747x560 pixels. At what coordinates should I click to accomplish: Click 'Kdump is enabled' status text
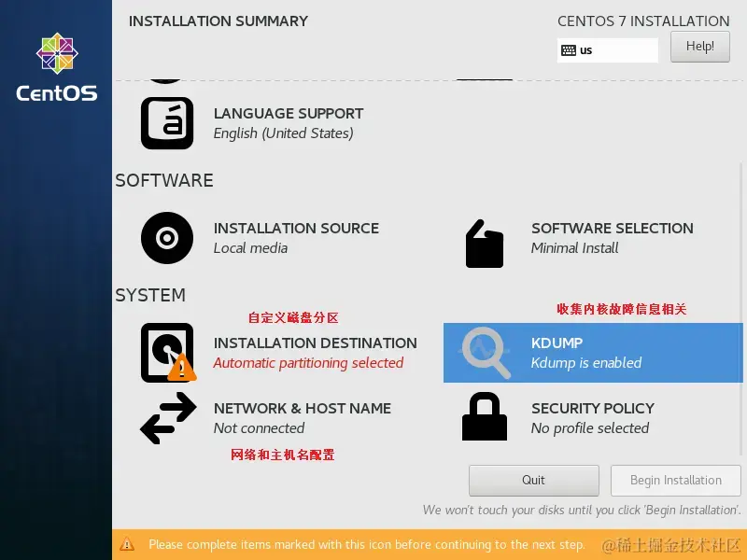(x=586, y=363)
